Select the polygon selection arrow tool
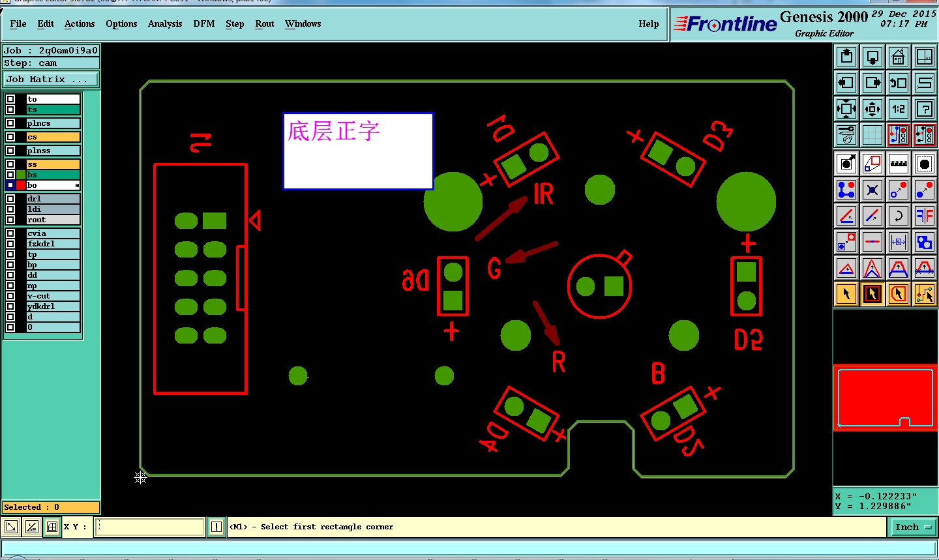The image size is (939, 560). pos(899,294)
